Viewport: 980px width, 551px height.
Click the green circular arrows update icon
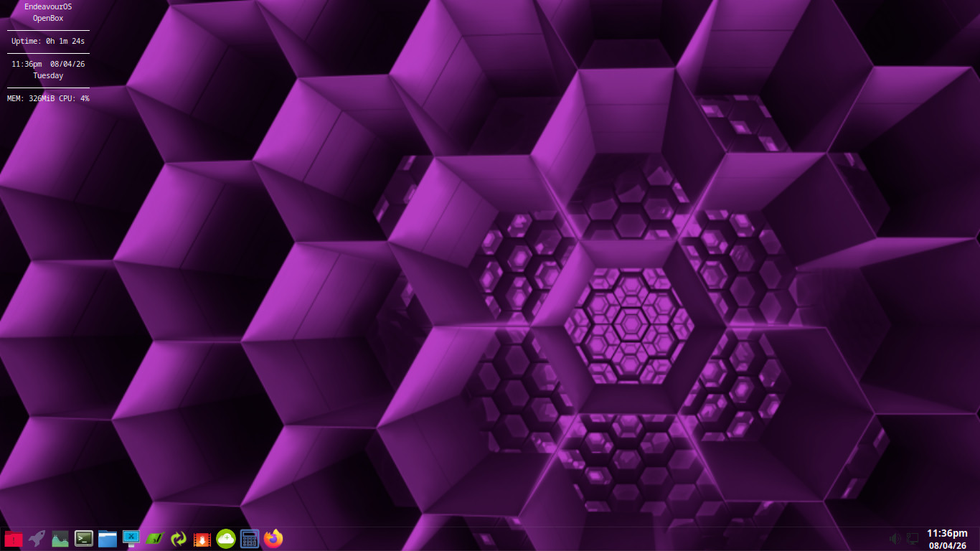179,538
